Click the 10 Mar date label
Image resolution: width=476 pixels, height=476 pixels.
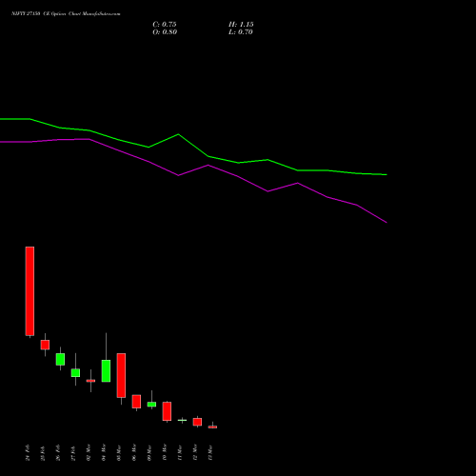point(165,452)
